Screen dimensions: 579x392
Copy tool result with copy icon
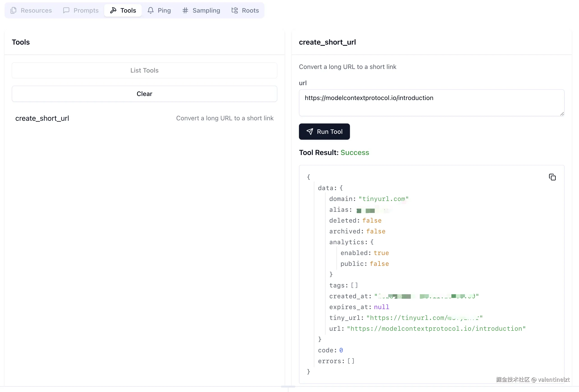point(552,177)
